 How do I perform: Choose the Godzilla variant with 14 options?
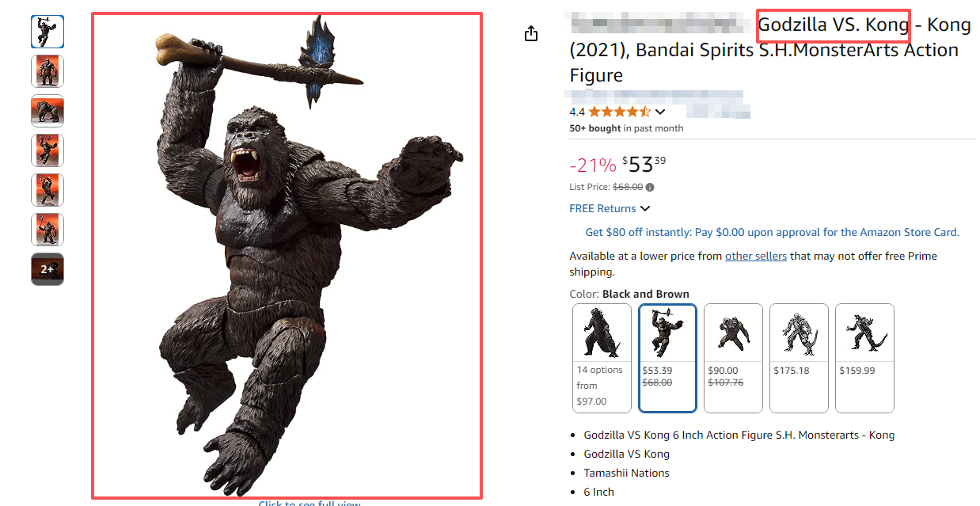(x=602, y=358)
